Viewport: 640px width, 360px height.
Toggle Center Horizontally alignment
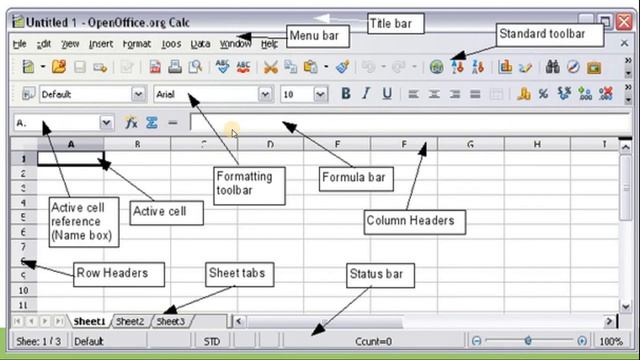pos(434,94)
